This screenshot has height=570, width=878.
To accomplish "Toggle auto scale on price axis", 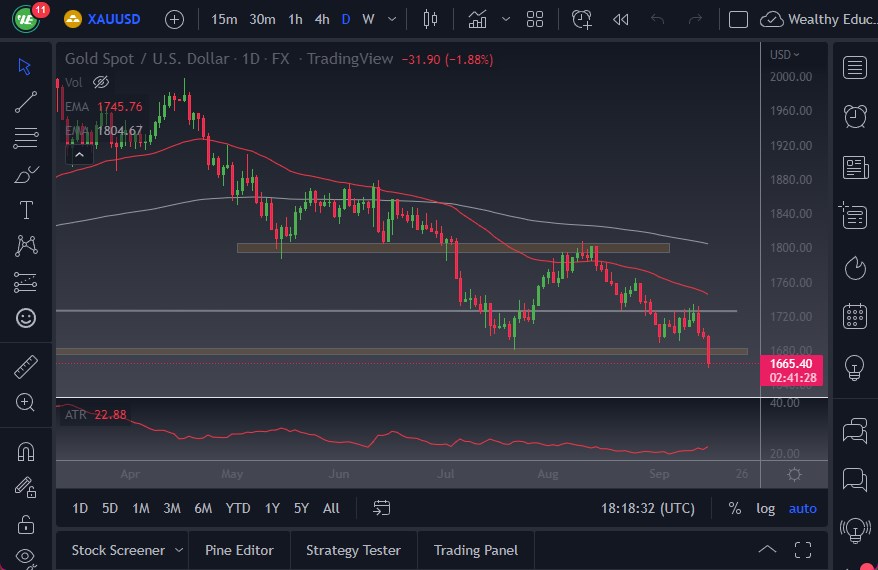I will tap(802, 508).
